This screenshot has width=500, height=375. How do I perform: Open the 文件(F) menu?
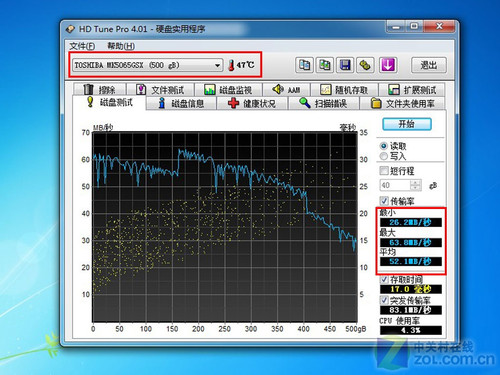coord(82,46)
